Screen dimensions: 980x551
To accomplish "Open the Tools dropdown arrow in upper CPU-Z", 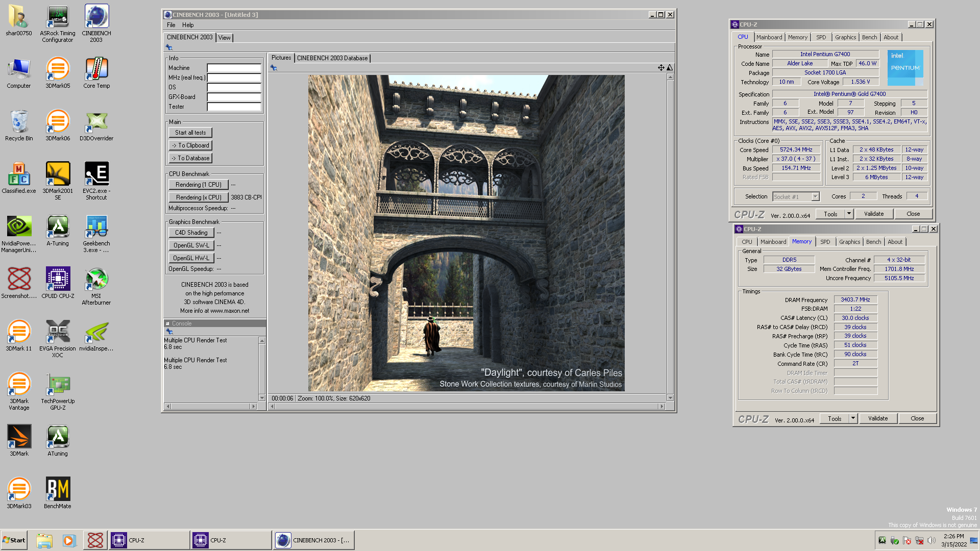I will pyautogui.click(x=849, y=214).
